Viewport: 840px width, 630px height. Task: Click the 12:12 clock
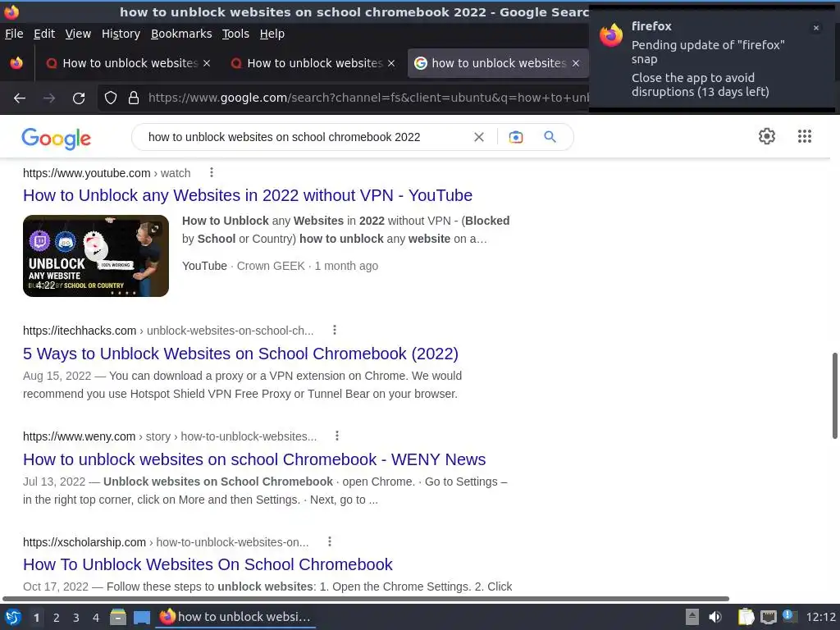820,617
